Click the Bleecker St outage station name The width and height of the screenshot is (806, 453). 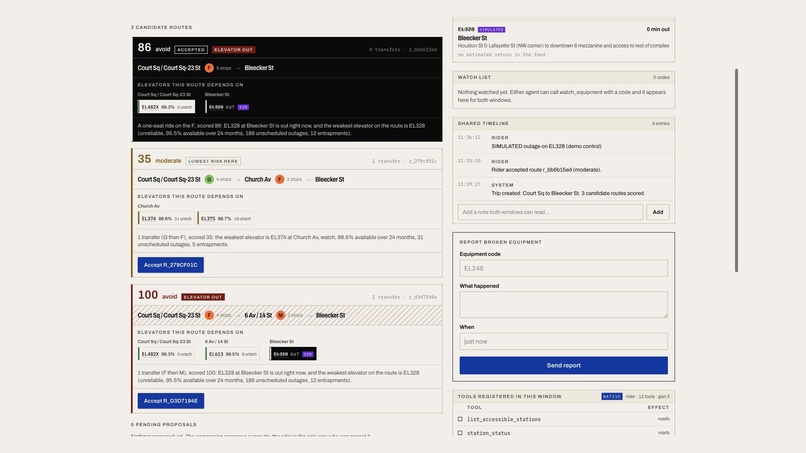click(x=472, y=38)
